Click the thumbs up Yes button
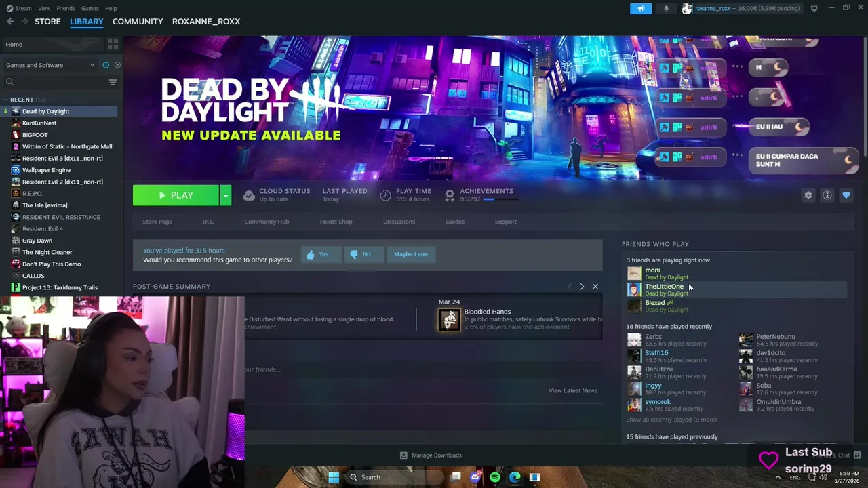 point(321,254)
